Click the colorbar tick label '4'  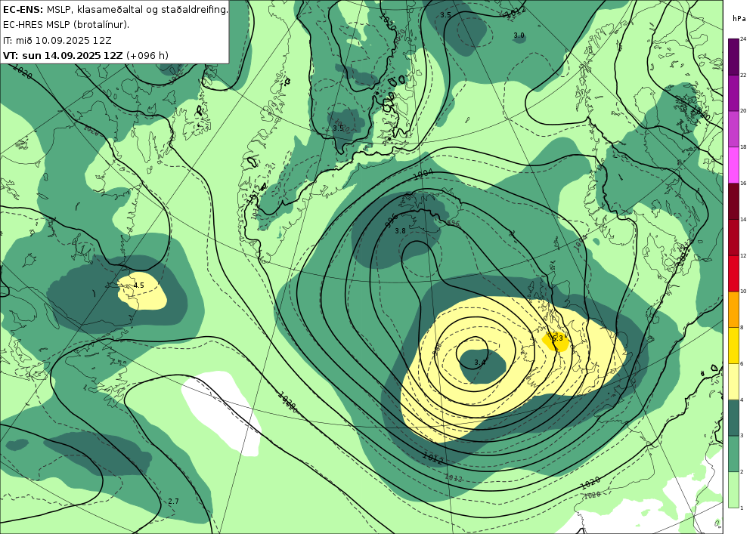pyautogui.click(x=742, y=400)
